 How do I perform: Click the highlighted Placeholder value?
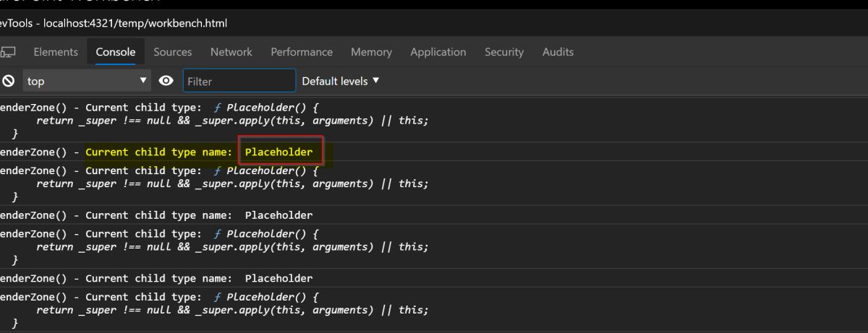(x=279, y=152)
